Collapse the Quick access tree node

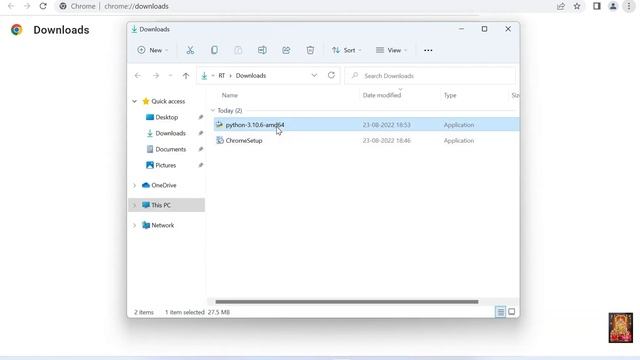[134, 101]
